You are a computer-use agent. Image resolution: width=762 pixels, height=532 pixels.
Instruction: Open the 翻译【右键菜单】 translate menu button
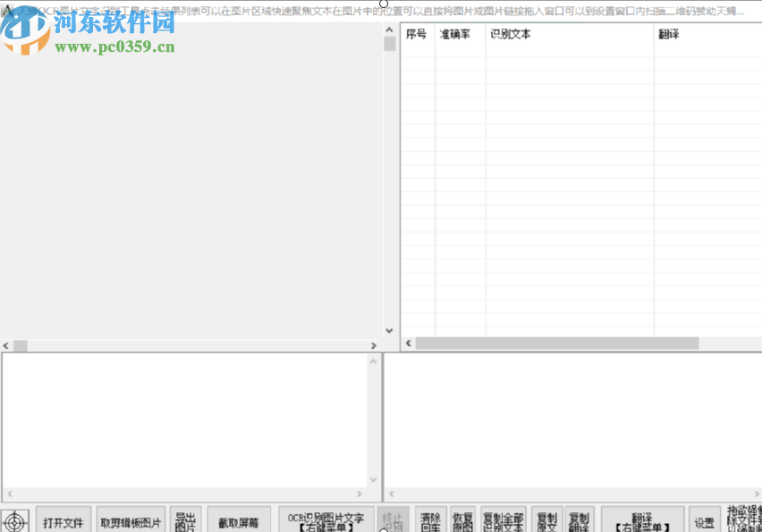pyautogui.click(x=641, y=519)
